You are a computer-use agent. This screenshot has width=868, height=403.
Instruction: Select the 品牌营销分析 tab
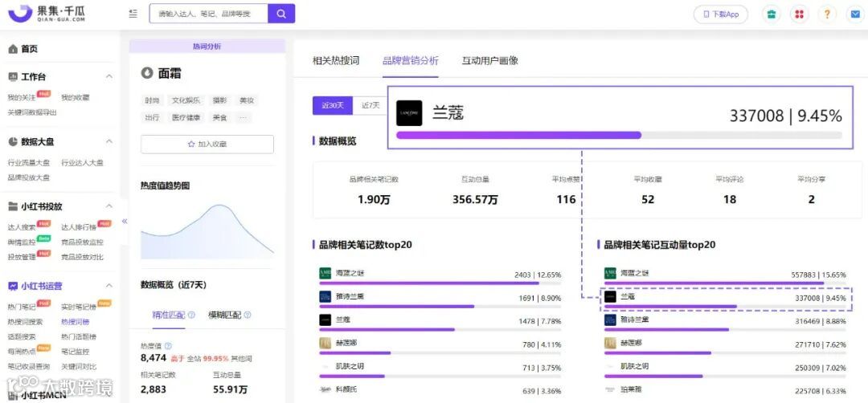coord(410,60)
